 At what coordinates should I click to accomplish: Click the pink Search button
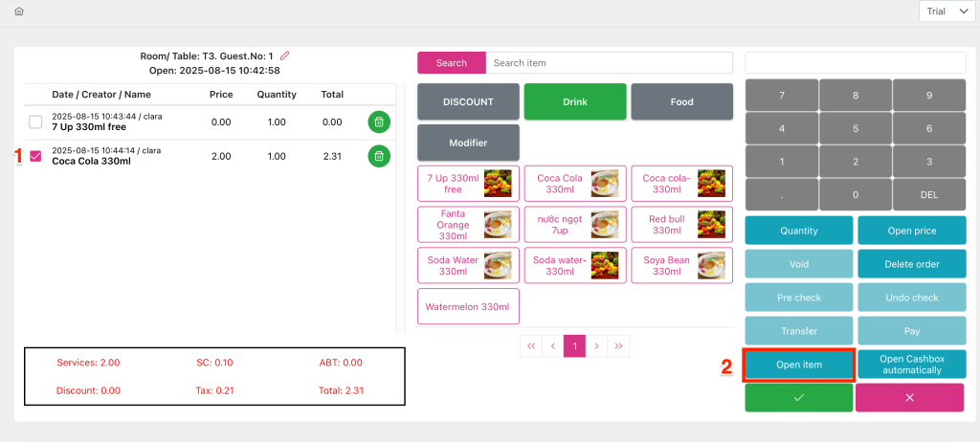(x=451, y=63)
